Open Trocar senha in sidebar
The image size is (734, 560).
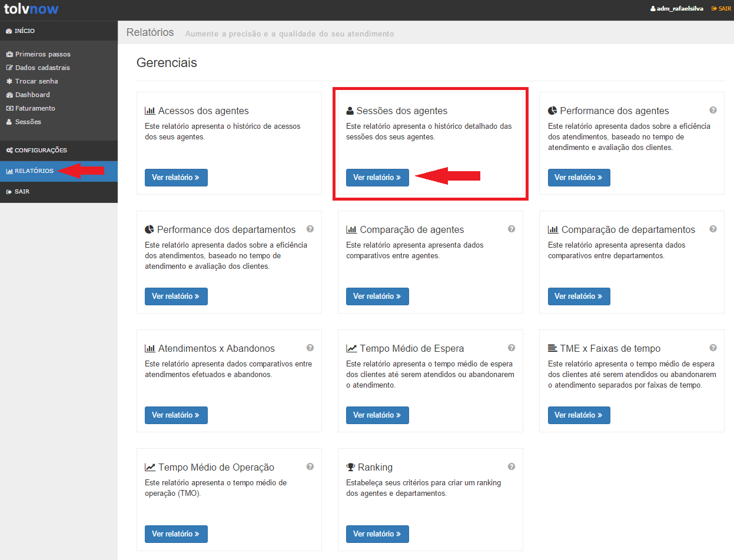32,81
